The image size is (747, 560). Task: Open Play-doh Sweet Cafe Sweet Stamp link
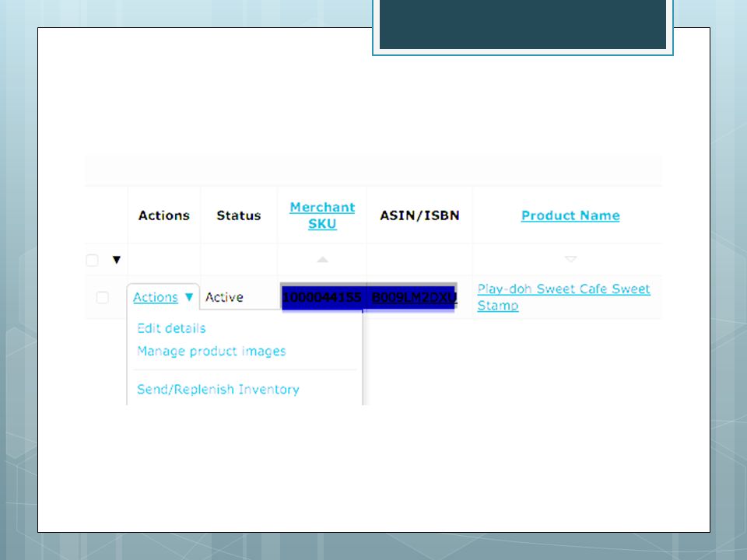point(563,297)
